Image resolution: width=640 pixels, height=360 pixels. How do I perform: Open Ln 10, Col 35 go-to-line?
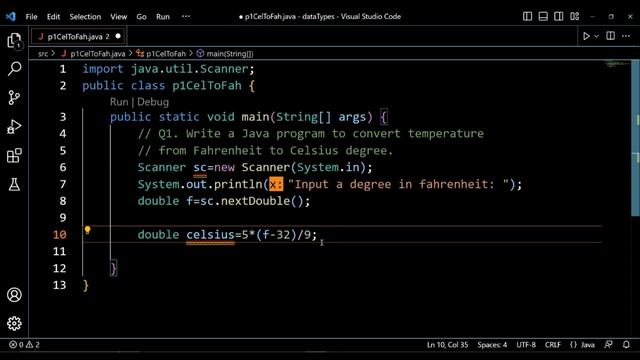point(447,344)
